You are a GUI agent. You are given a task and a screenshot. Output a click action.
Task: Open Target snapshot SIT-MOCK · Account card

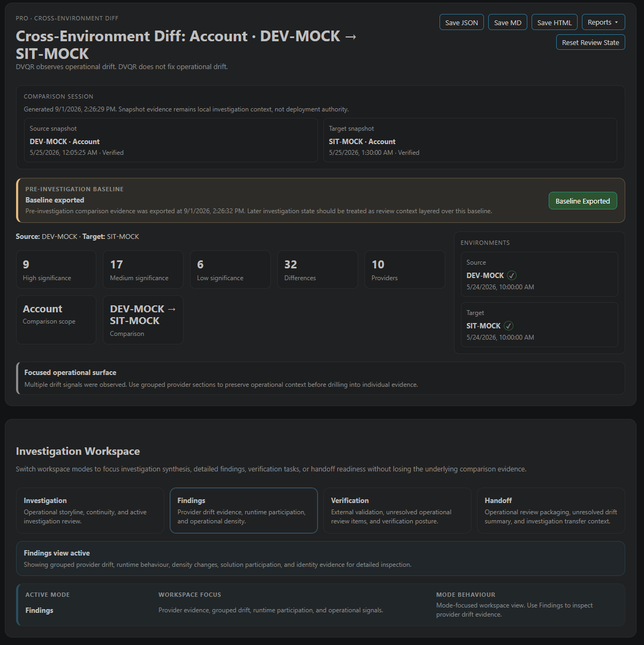(470, 140)
